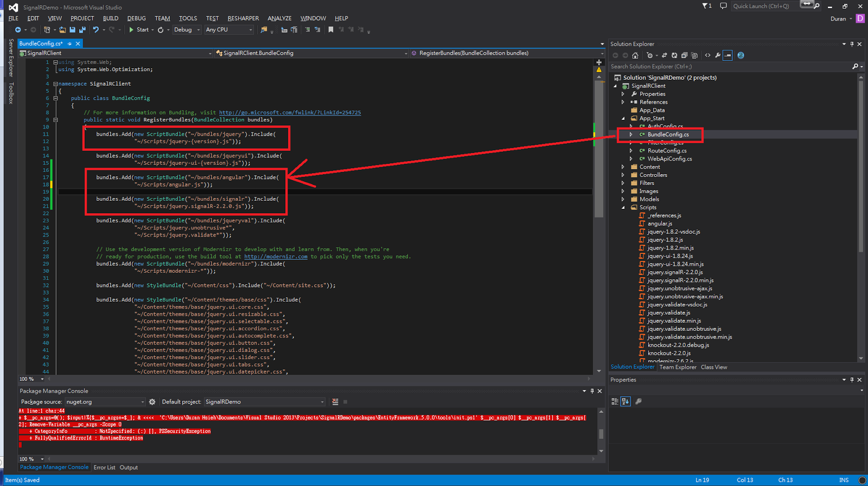Open the Debug configuration dropdown
Screen dimensions: 868x486
[187, 30]
